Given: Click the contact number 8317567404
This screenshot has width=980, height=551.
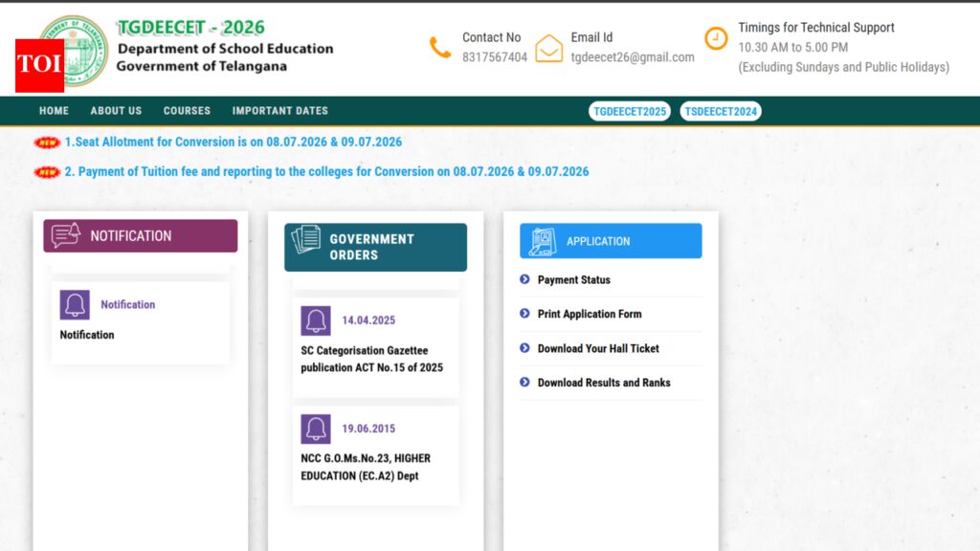Looking at the screenshot, I should tap(495, 57).
